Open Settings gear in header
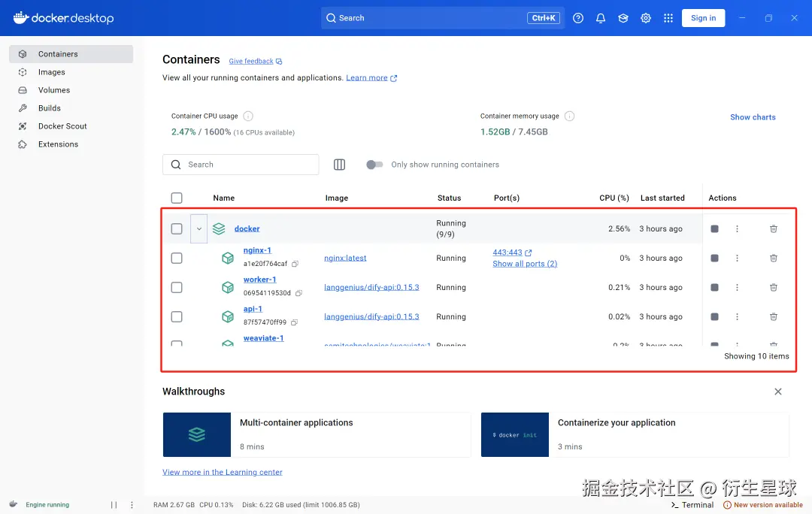 (646, 18)
